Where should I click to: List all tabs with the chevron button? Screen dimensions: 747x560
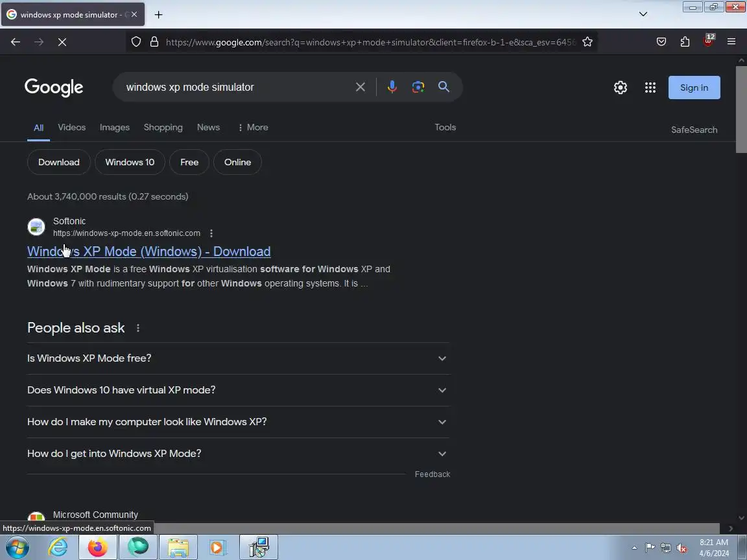[x=643, y=14]
